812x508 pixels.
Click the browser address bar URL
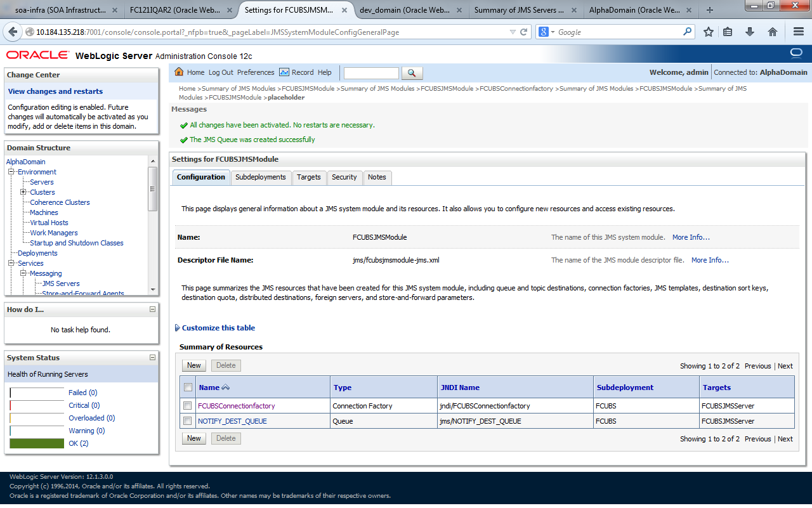[x=218, y=32]
